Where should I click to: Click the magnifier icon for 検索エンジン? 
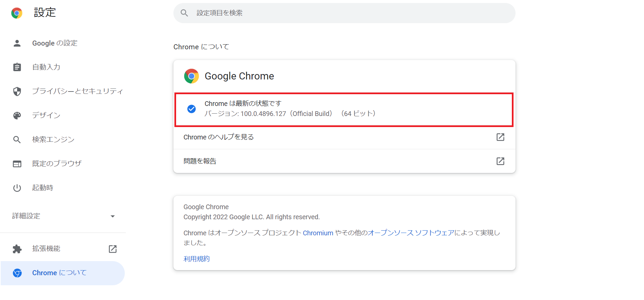click(x=17, y=139)
